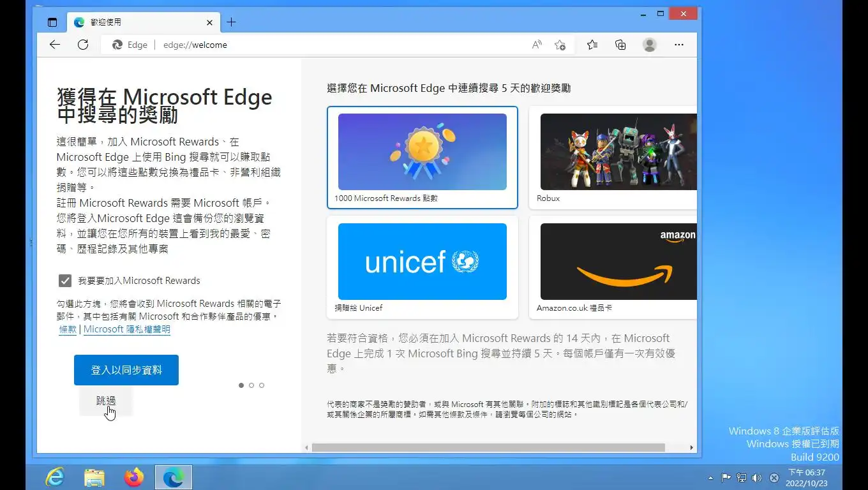Viewport: 868px width, 490px height.
Task: Click the scroll right arrow of horizontal scrollbar
Action: [x=692, y=448]
